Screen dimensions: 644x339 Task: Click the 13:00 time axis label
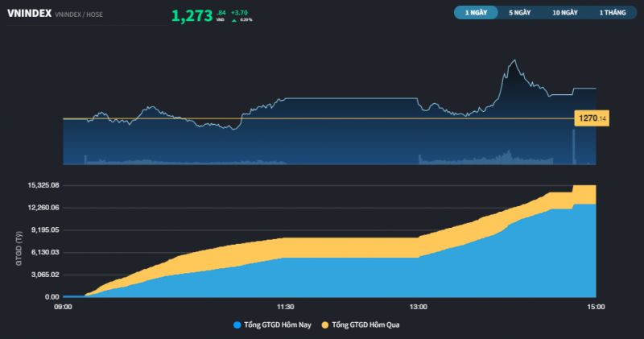click(x=419, y=307)
